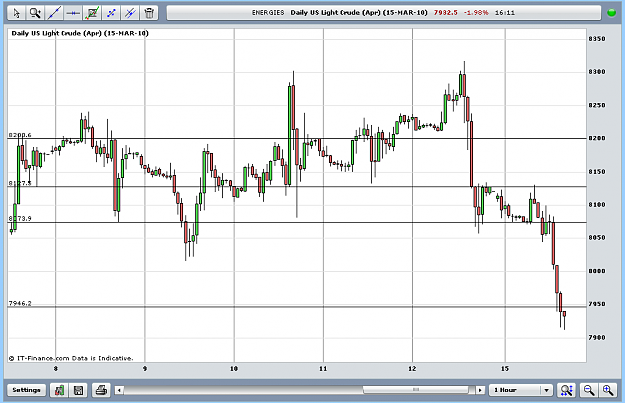Image resolution: width=625 pixels, height=403 pixels.
Task: Click the printer icon
Action: coord(101,390)
